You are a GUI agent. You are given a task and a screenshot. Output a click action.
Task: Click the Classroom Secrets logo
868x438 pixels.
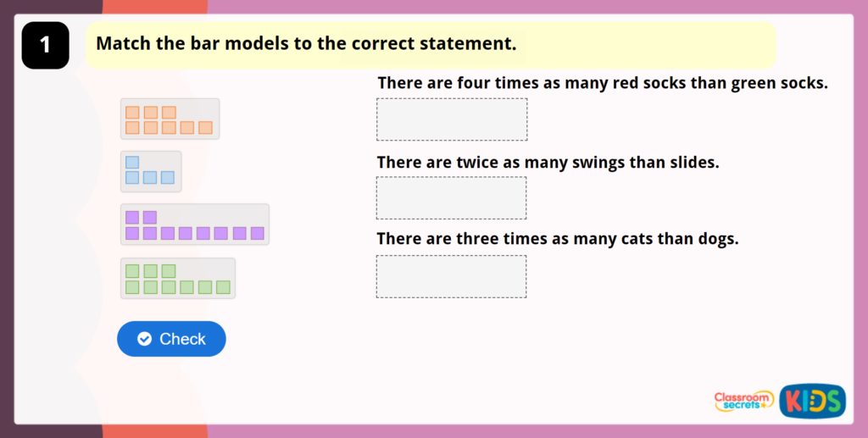tap(743, 401)
